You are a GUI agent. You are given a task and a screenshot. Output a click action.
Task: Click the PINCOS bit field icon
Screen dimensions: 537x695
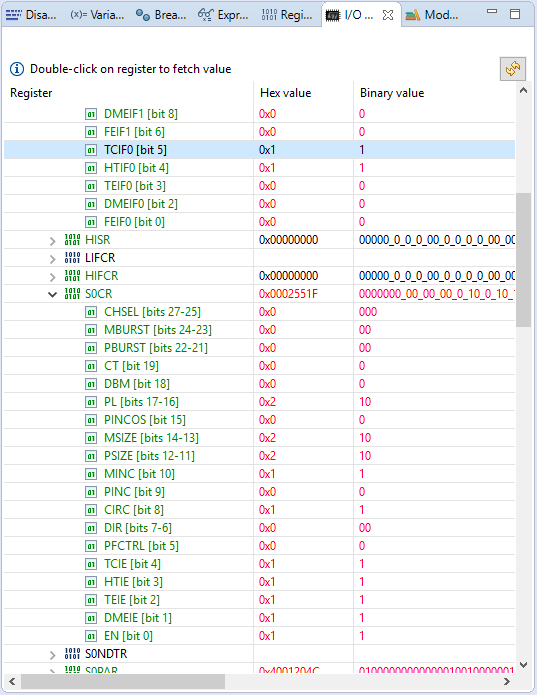(91, 420)
